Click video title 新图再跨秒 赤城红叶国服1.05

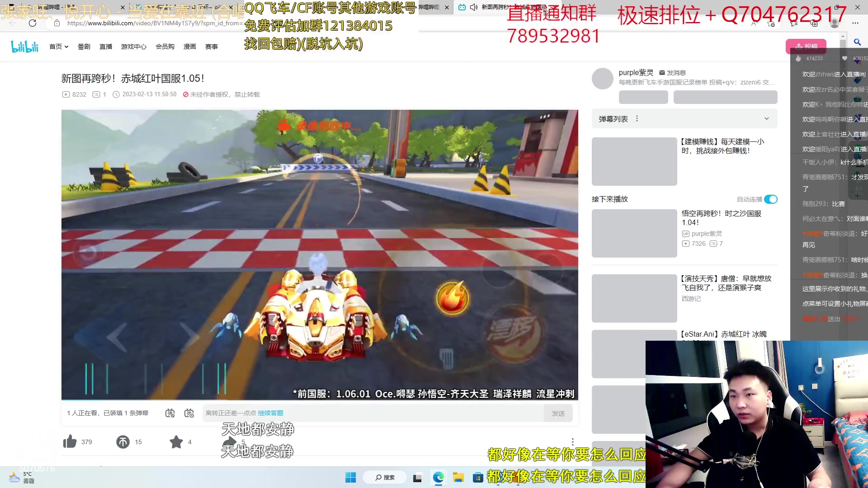pos(132,78)
